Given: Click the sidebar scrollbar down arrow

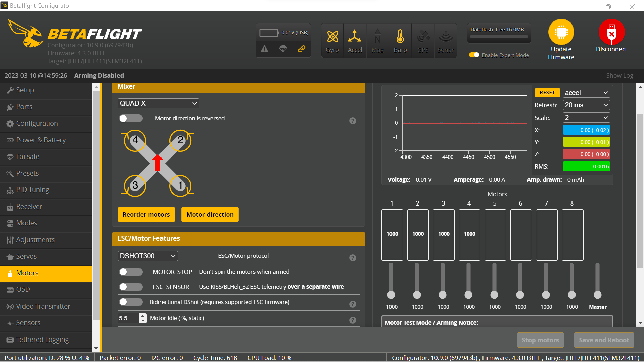Looking at the screenshot, I should click(96, 348).
